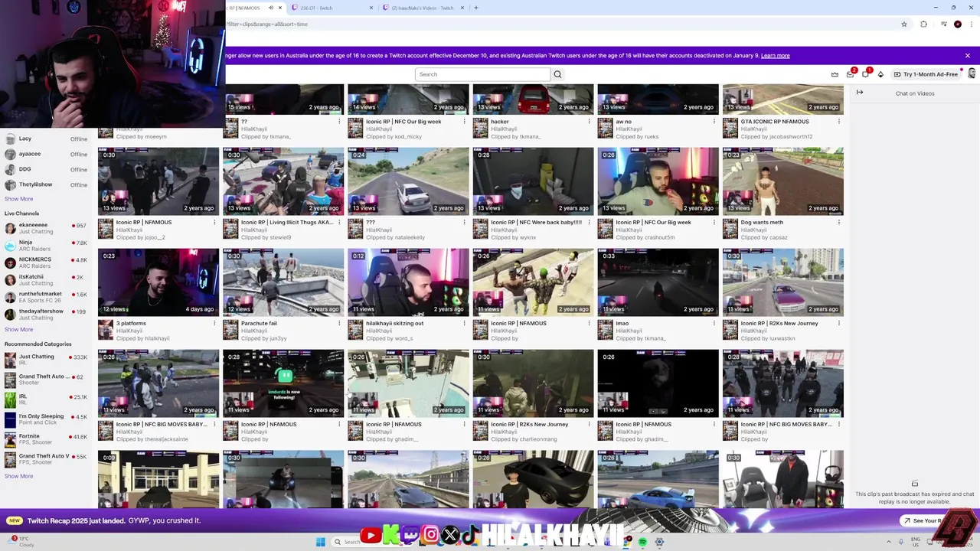980x551 pixels.
Task: Expand Show More under Live Channels
Action: (x=18, y=330)
